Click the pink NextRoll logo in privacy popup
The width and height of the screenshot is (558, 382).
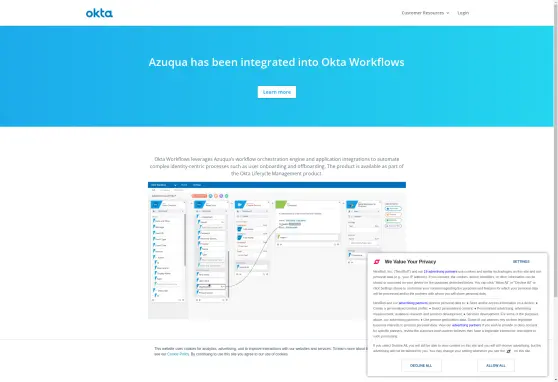(x=377, y=262)
